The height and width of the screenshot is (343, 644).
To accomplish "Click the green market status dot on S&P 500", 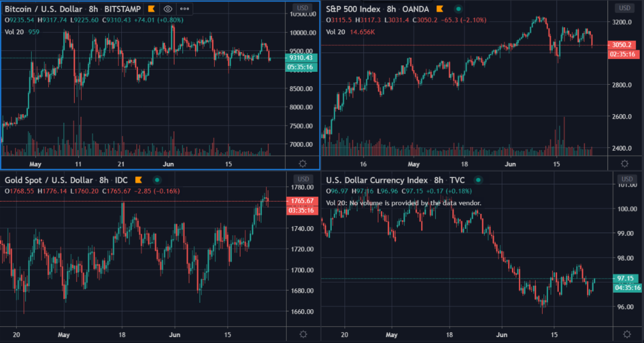I will 458,9.
